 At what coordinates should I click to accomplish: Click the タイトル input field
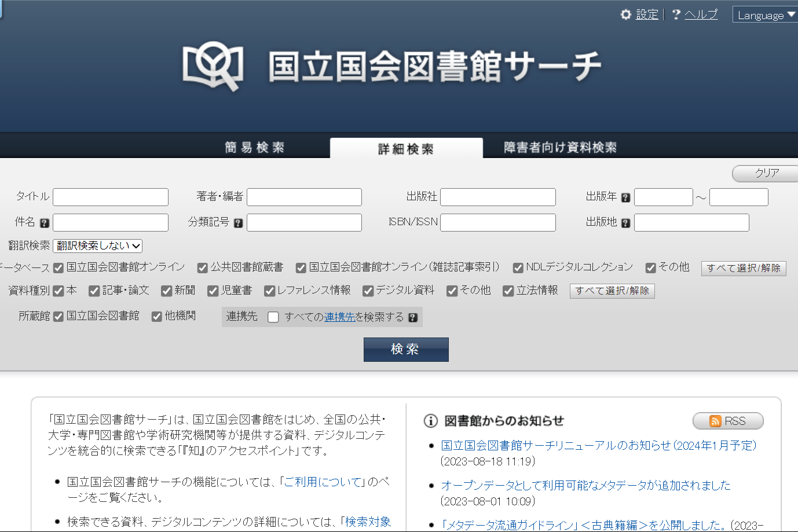[111, 197]
